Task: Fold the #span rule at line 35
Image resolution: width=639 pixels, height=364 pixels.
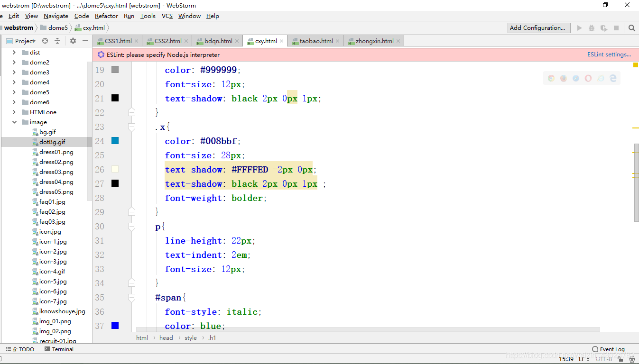Action: pos(131,298)
